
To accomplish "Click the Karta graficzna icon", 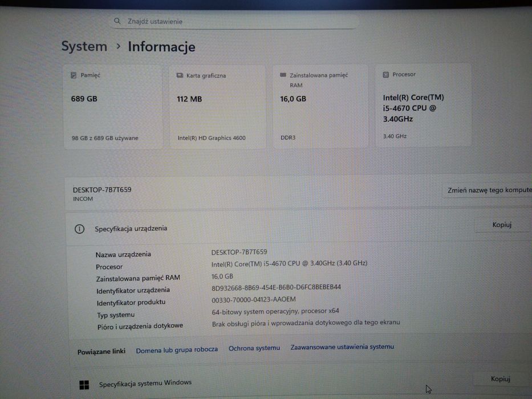I will point(180,75).
